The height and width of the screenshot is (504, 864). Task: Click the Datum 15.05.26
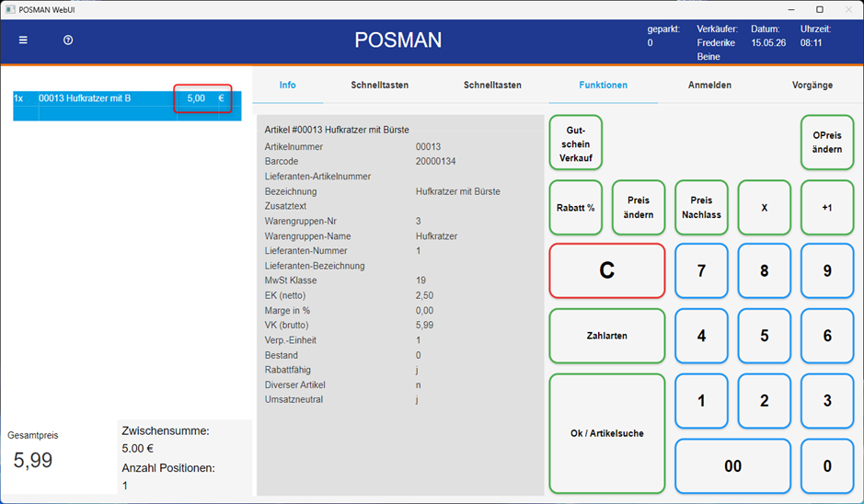click(768, 42)
